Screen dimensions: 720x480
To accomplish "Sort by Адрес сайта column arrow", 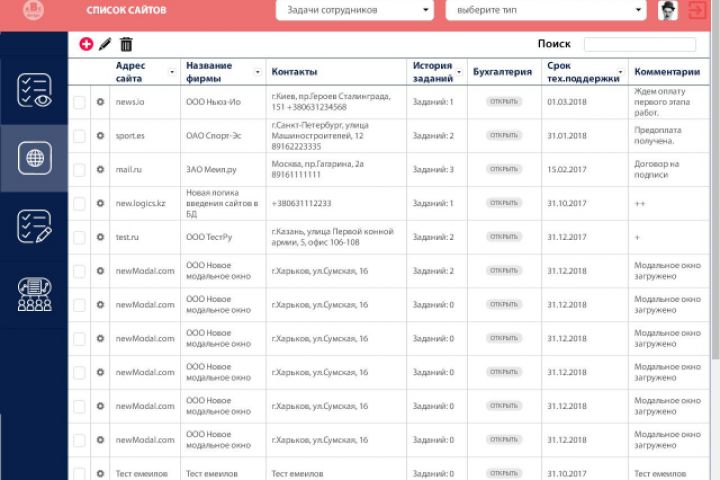I will (x=172, y=72).
